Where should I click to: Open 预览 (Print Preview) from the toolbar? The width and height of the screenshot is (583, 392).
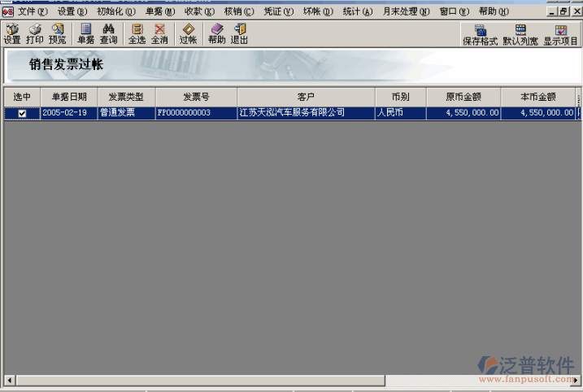[57, 33]
